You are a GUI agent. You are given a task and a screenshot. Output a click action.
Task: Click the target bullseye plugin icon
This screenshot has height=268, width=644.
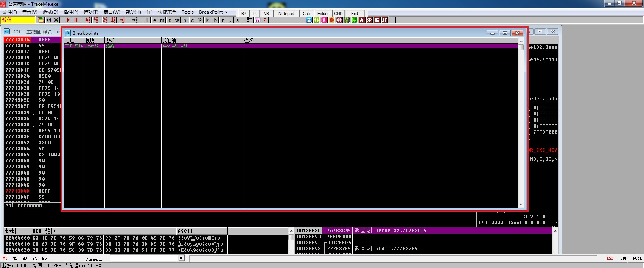point(339,20)
